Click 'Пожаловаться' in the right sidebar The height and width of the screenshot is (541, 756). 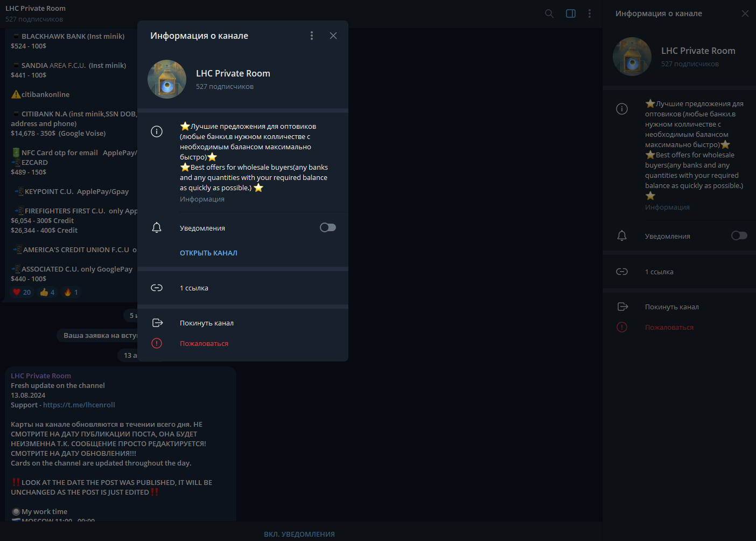tap(669, 327)
